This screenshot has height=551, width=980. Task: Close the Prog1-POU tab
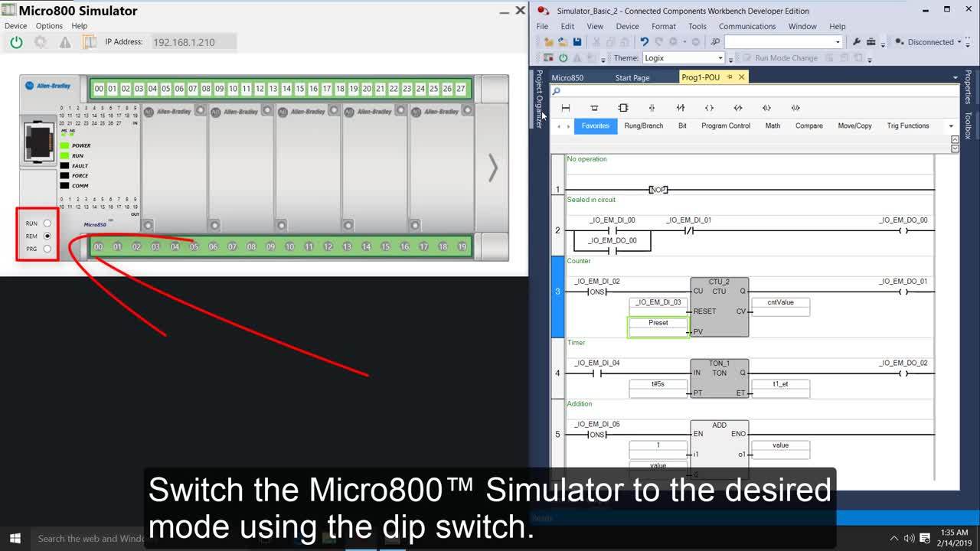pos(742,77)
